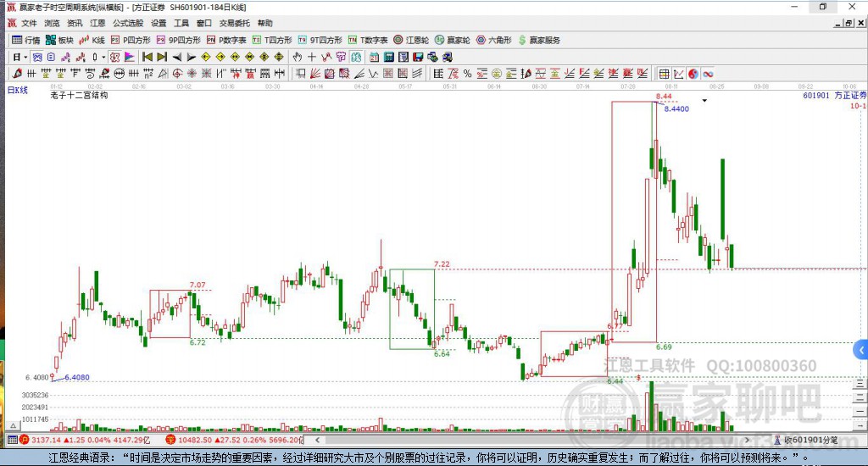Open the 浏览 menu
Viewport: 868px width, 466px height.
(x=52, y=23)
